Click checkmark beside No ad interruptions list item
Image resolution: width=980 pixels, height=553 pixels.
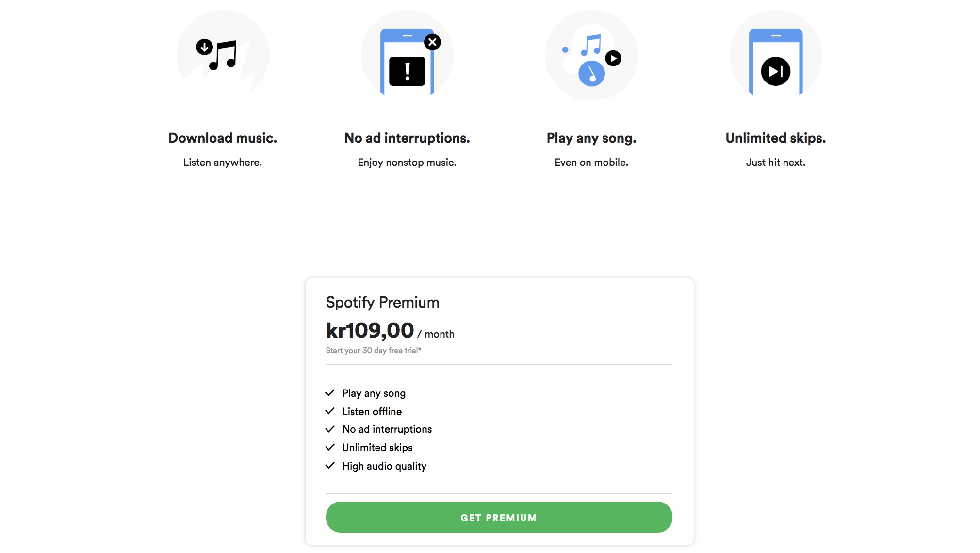330,429
